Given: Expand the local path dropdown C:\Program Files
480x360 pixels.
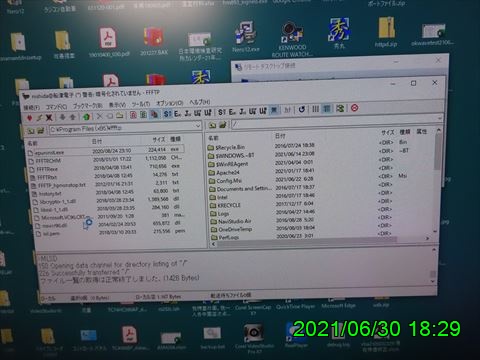Looking at the screenshot, I should click(x=197, y=126).
